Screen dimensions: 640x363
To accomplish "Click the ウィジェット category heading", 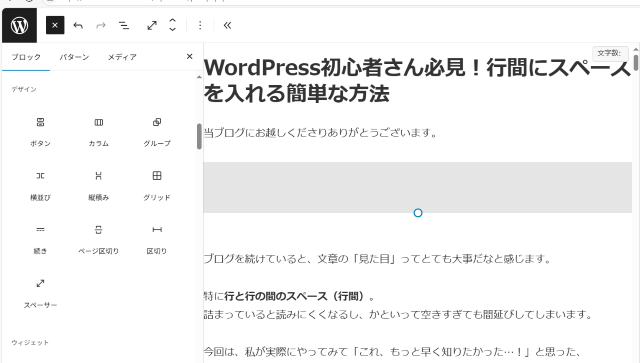I will coord(30,343).
